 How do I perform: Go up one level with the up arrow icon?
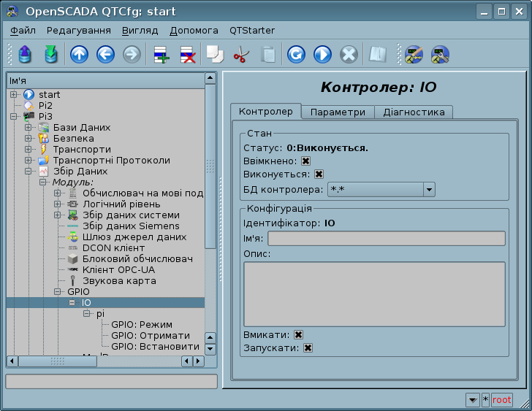point(79,55)
